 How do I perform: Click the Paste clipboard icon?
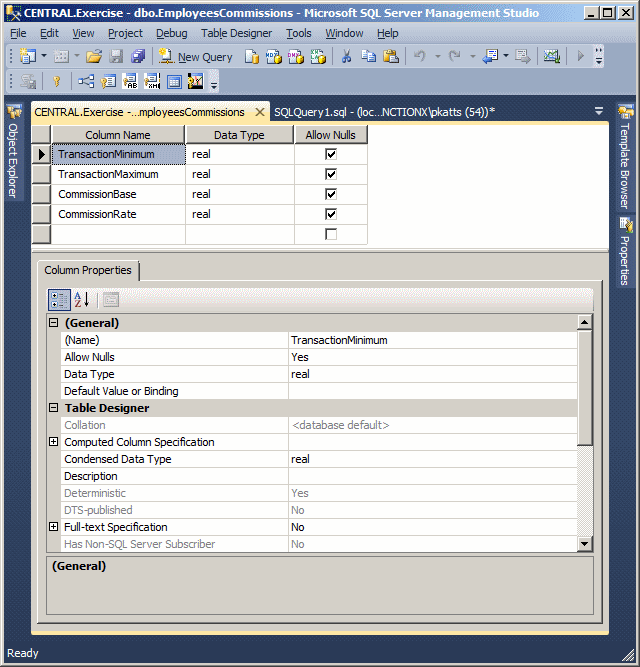[x=390, y=56]
